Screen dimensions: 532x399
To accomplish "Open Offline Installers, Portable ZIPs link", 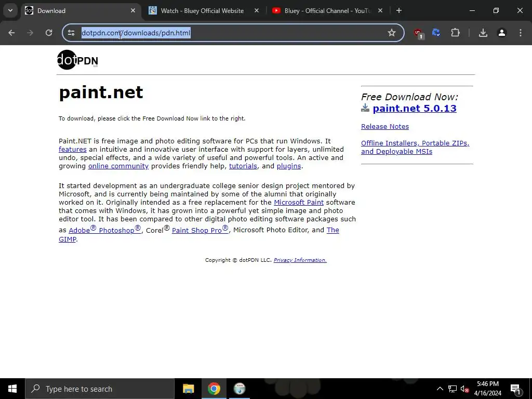I will (415, 147).
